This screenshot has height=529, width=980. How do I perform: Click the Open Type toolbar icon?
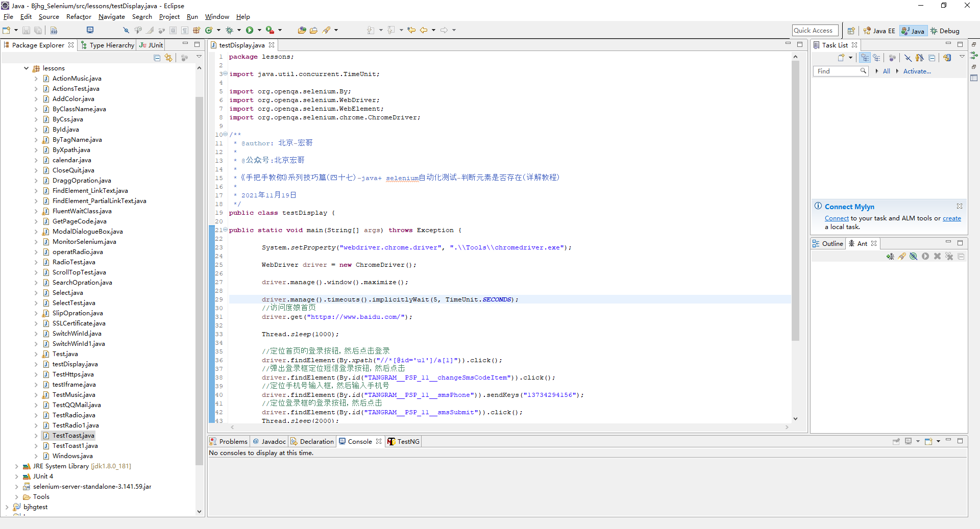pyautogui.click(x=302, y=31)
